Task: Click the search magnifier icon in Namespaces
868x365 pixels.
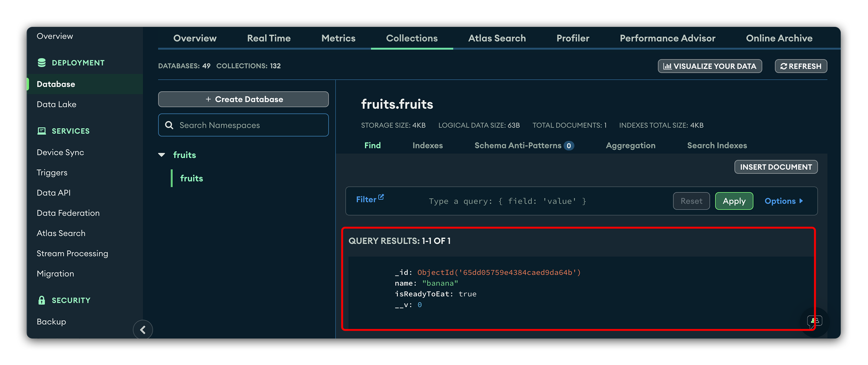Action: [169, 125]
